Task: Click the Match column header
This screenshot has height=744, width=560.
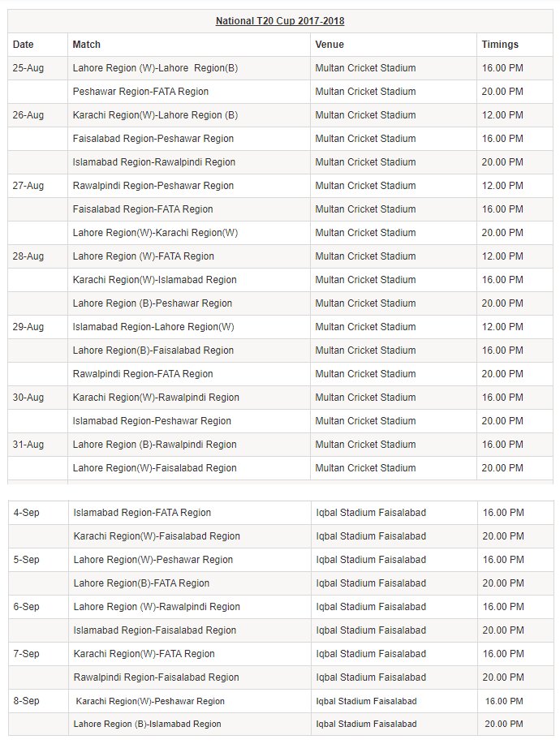Action: click(87, 45)
